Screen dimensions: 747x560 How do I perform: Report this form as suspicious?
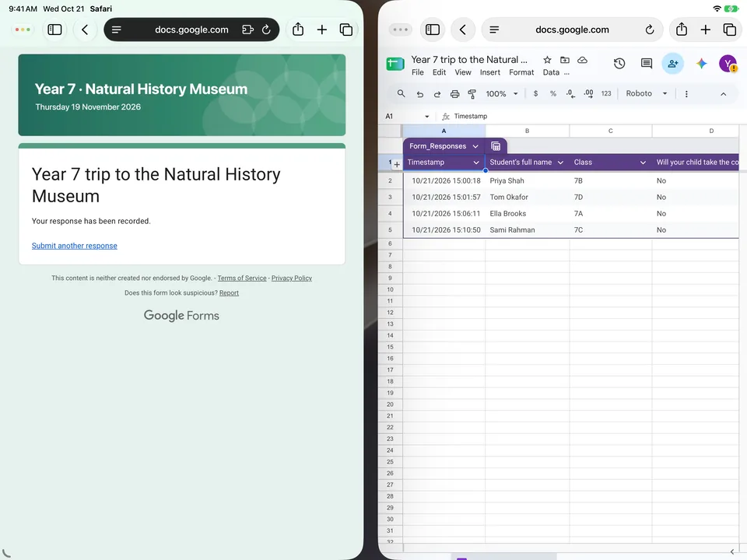pos(229,293)
